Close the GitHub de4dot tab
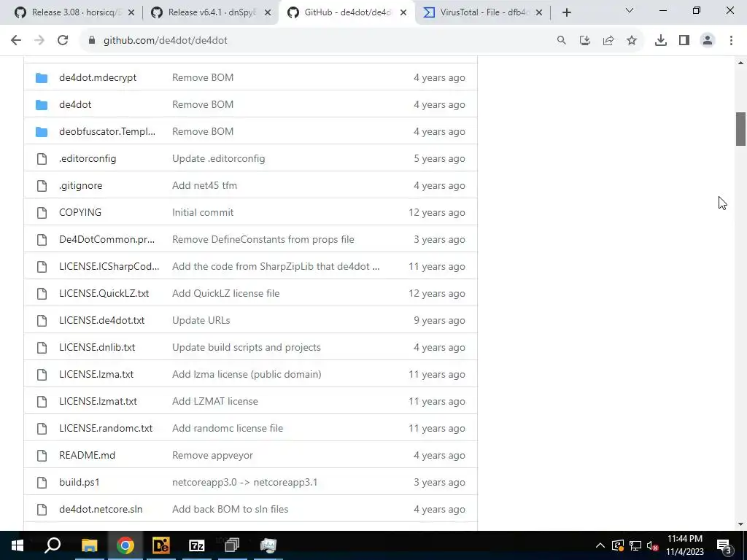The image size is (747, 560). [x=403, y=13]
